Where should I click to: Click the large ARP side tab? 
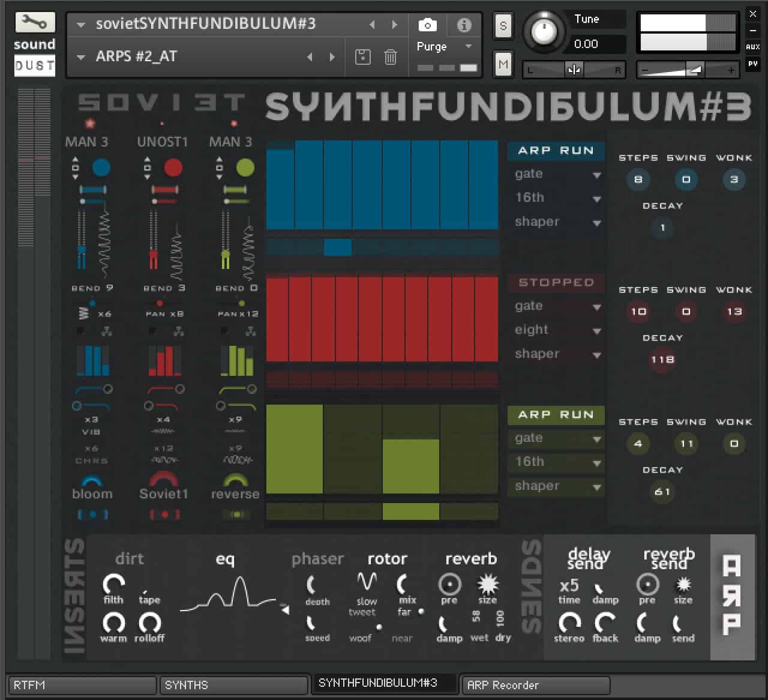pyautogui.click(x=732, y=596)
